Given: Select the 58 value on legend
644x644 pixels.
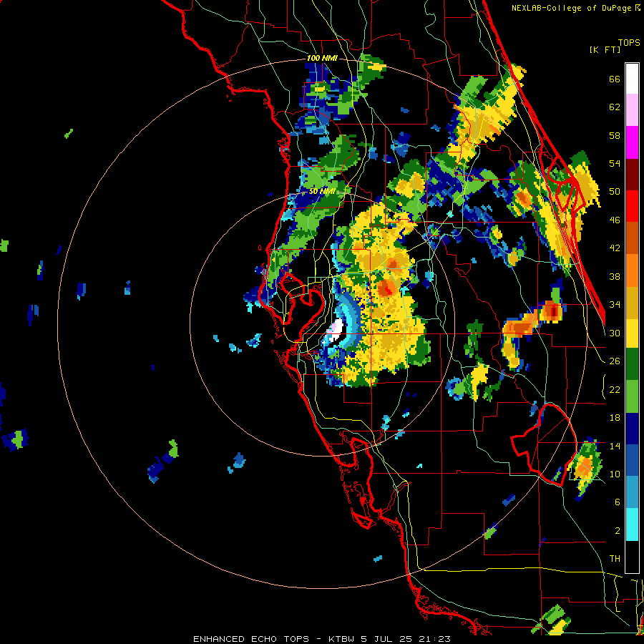Looking at the screenshot, I should (615, 135).
